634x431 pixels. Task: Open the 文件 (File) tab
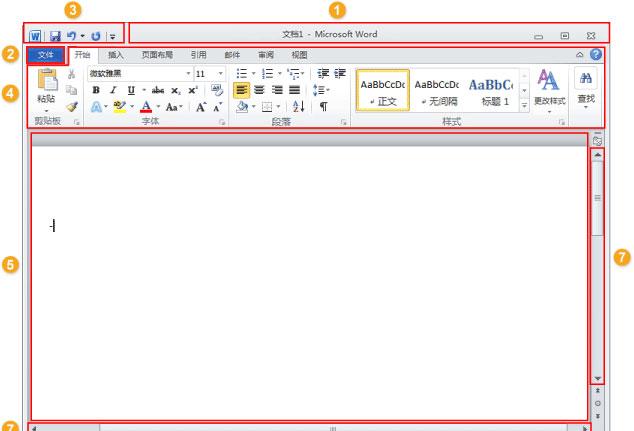pos(46,55)
